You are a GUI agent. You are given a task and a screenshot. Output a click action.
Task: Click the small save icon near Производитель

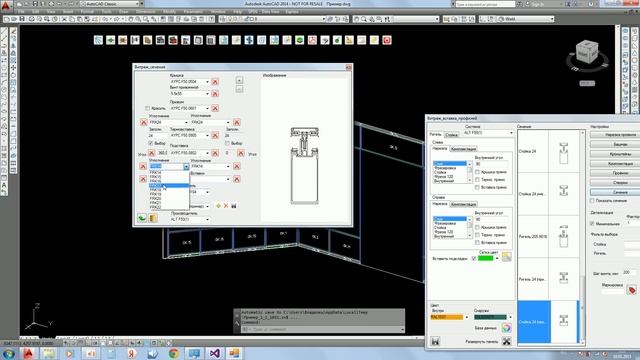234,206
